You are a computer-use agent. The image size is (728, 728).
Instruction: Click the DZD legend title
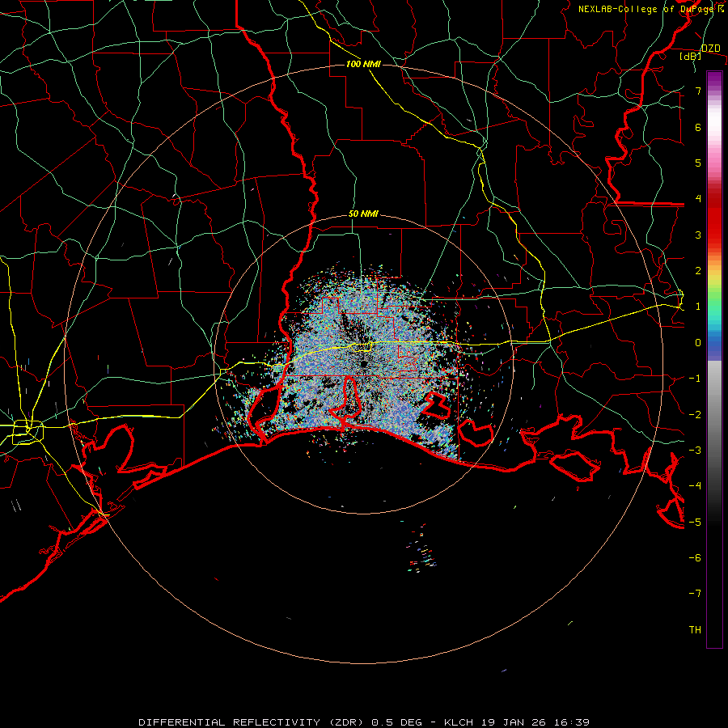[711, 49]
